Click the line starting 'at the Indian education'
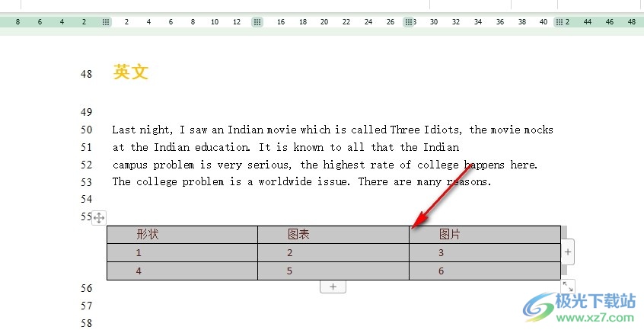Image resolution: width=644 pixels, height=330 pixels. click(x=286, y=147)
